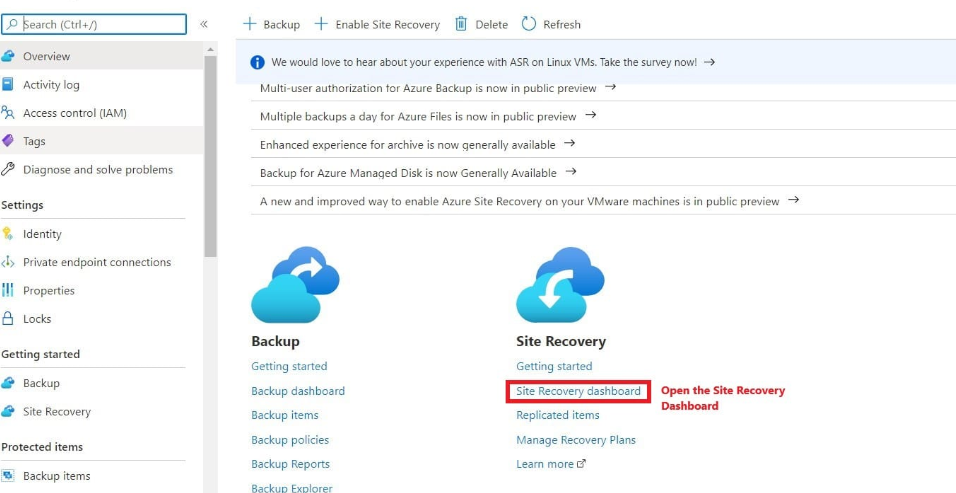The height and width of the screenshot is (493, 956).
Task: Click the Backup items icon under Protected items
Action: (x=7, y=475)
